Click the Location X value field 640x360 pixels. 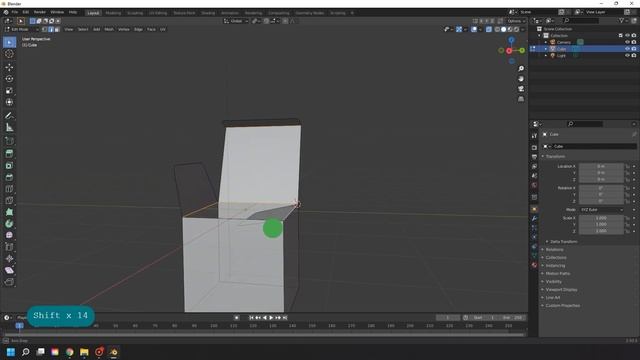pos(601,166)
